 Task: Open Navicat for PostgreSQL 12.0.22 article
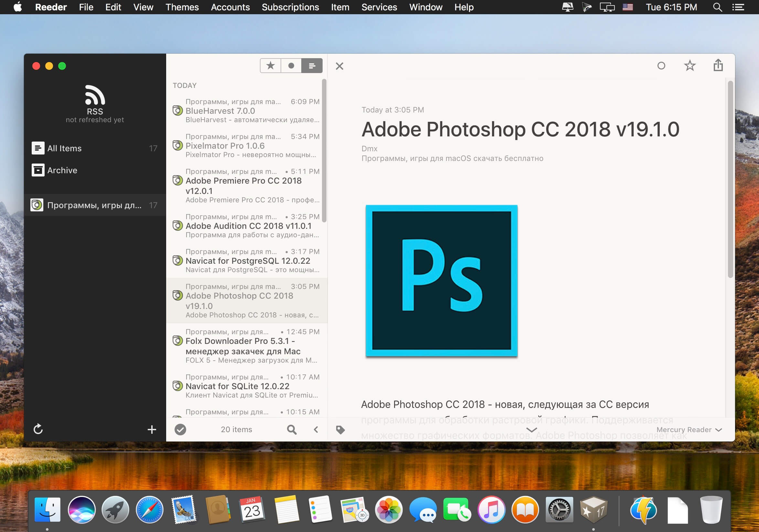pos(247,261)
